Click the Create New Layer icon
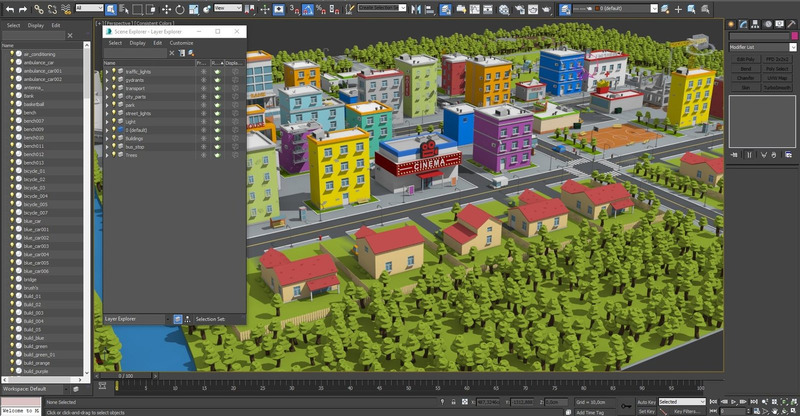The width and height of the screenshot is (800, 416). [665, 9]
